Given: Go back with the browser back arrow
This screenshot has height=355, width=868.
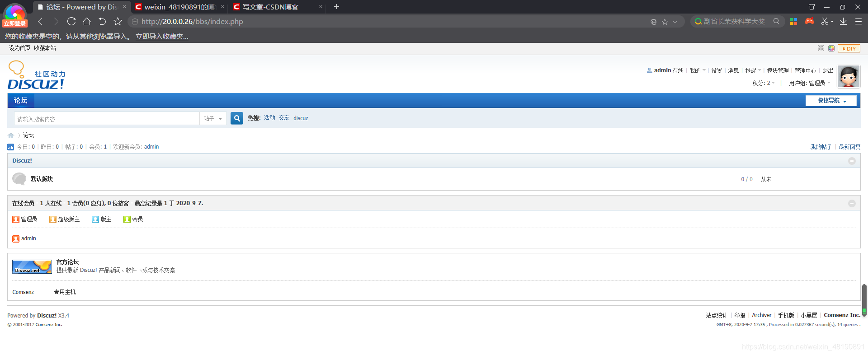Looking at the screenshot, I should [40, 21].
